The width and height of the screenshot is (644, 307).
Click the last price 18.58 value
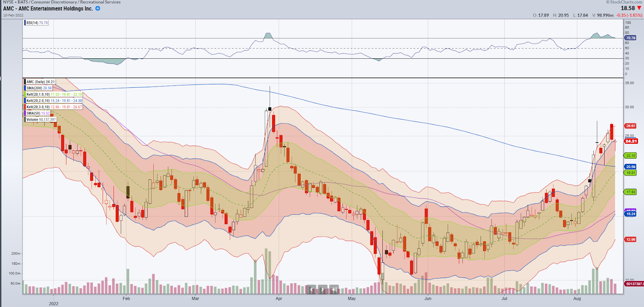coord(627,8)
